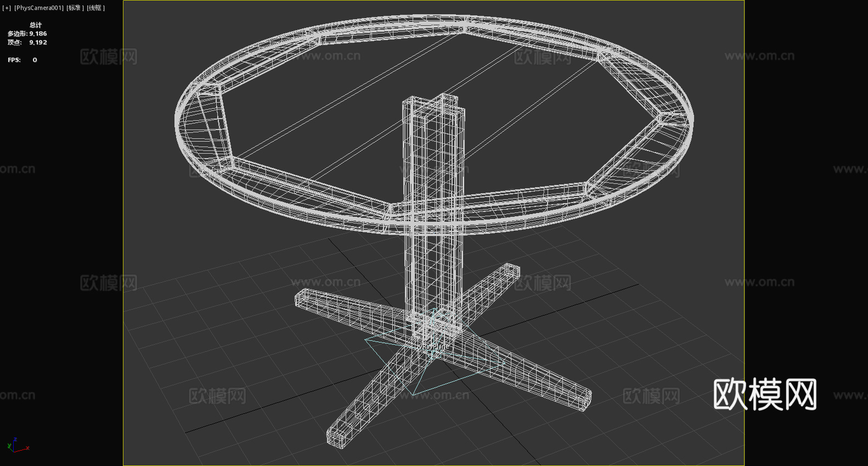
Task: Click the FPS: 0 statistic readout
Action: (22, 60)
